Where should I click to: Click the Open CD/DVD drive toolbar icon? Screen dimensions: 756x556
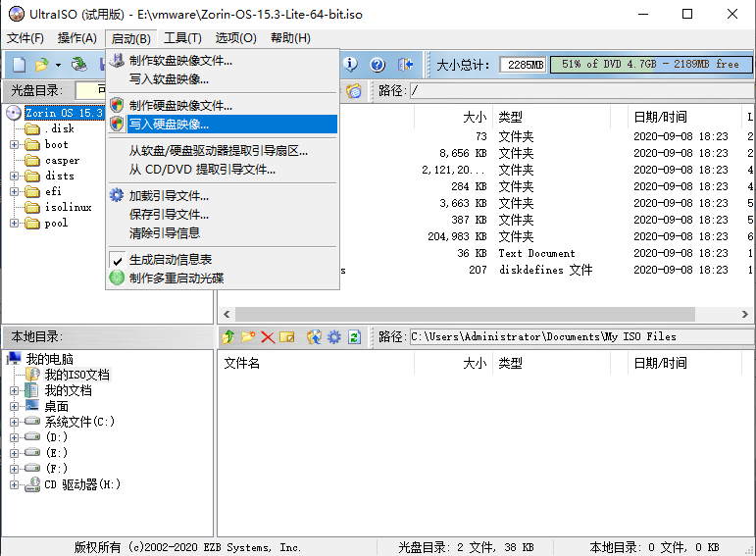78,64
